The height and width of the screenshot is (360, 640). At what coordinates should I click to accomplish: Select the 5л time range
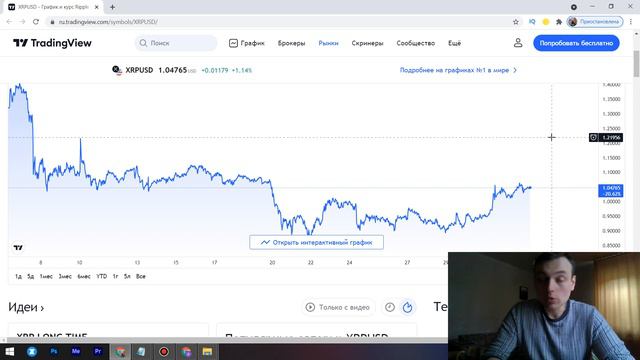pyautogui.click(x=127, y=276)
